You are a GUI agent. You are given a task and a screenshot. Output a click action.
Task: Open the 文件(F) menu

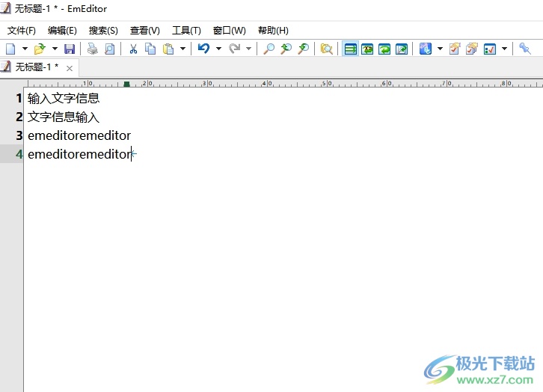click(x=22, y=31)
